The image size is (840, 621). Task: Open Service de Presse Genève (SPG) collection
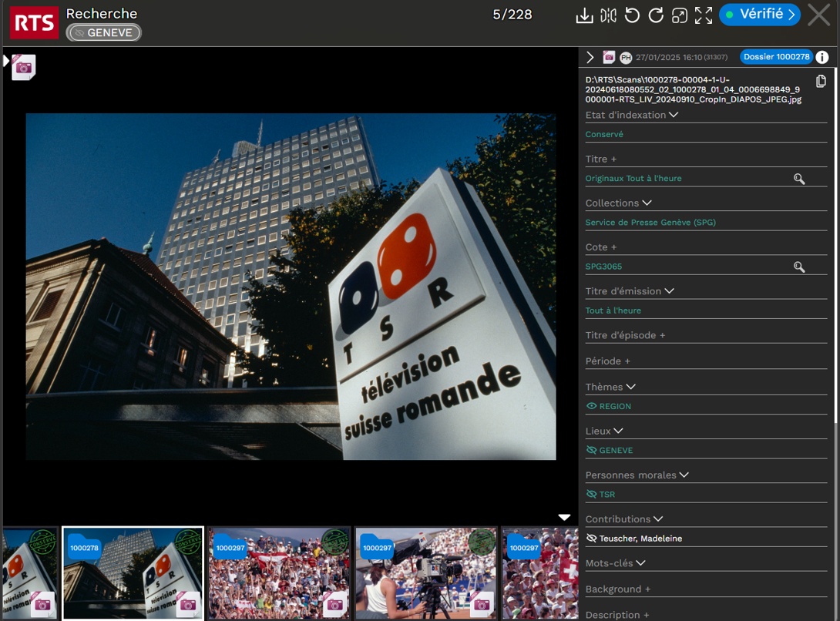point(650,223)
